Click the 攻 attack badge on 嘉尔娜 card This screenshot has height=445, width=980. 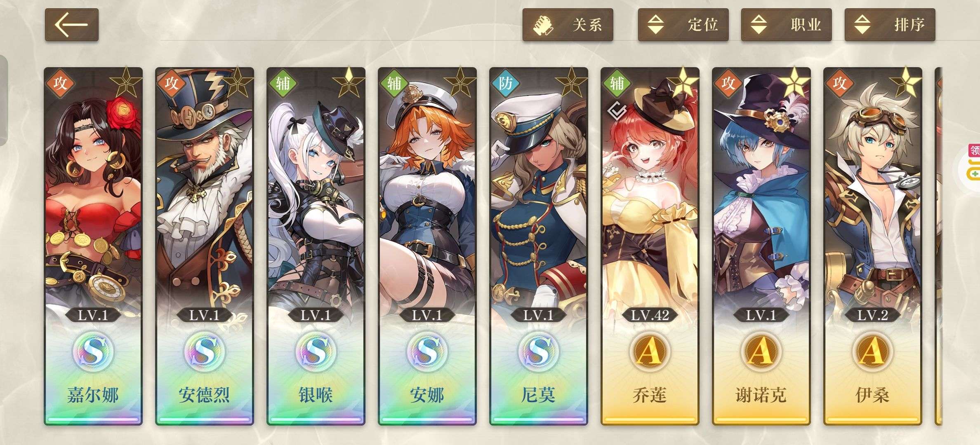(x=60, y=83)
